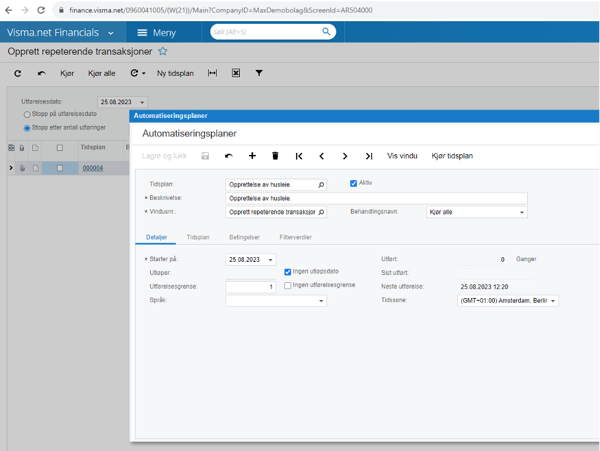Add page to favorites with star icon
Screen dimensions: 600x451
click(x=163, y=51)
